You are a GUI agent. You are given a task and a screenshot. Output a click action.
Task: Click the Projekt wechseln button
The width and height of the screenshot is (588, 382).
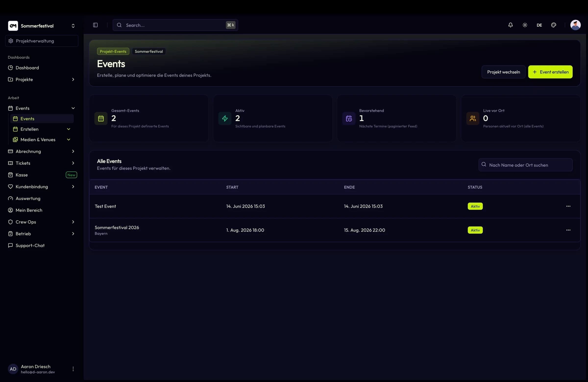point(503,72)
